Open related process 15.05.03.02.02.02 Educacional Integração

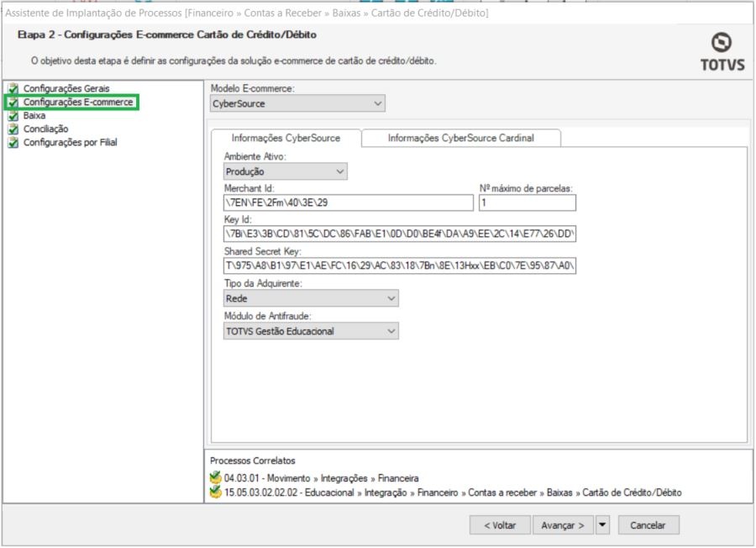(453, 493)
